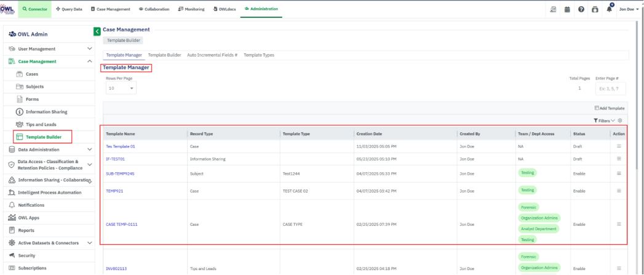Click the table settings gear icon

point(620,121)
